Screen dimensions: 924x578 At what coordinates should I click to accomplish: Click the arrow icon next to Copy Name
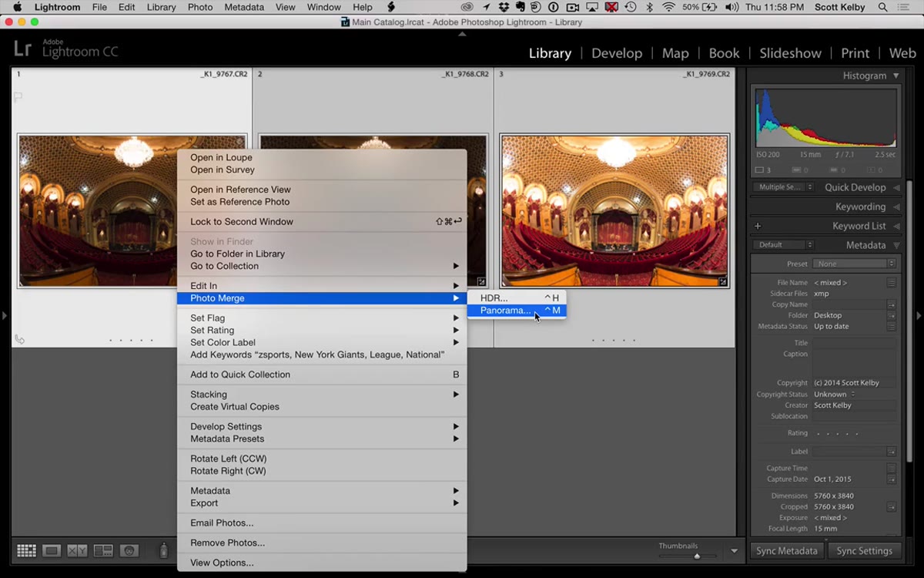pos(892,304)
